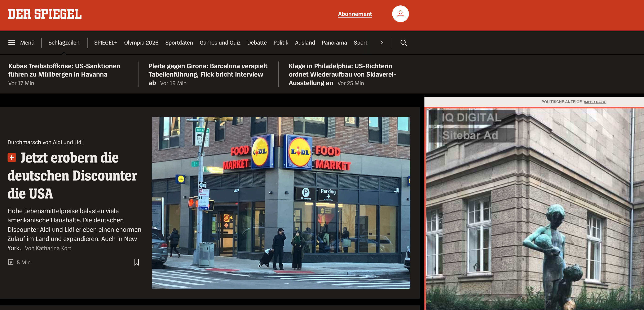The width and height of the screenshot is (644, 310).
Task: Open the Klage in Philadelphia headline
Action: click(x=342, y=70)
